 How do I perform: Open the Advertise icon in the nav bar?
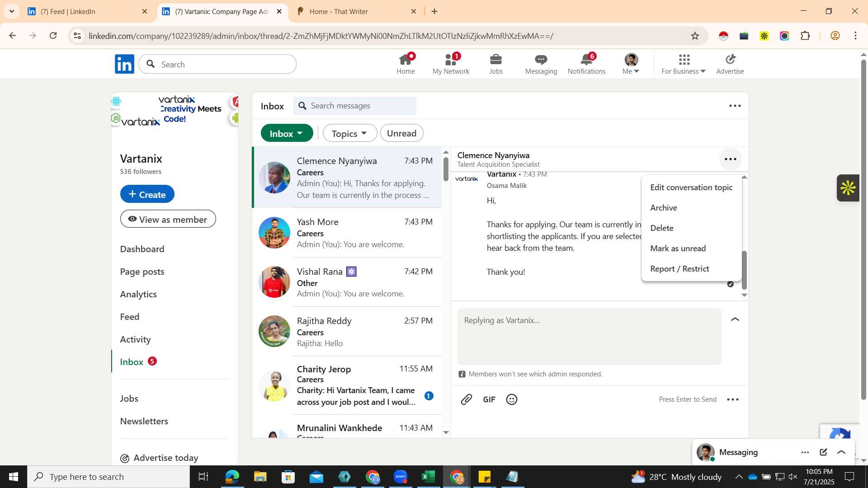tap(730, 64)
